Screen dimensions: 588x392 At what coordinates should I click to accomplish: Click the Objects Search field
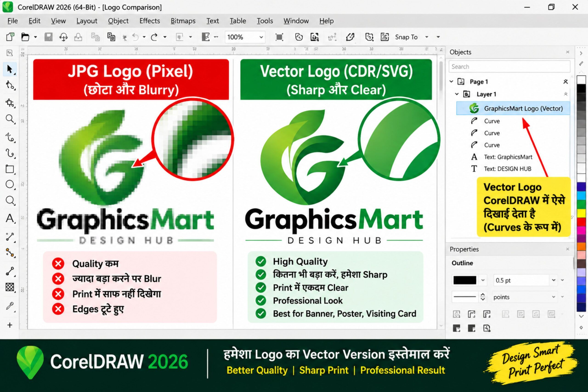coord(509,67)
